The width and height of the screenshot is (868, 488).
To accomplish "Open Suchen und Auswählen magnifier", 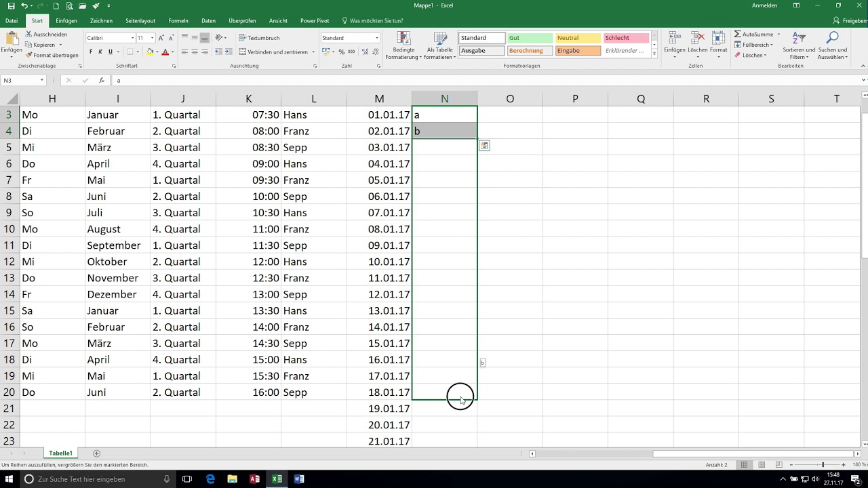I will (832, 45).
